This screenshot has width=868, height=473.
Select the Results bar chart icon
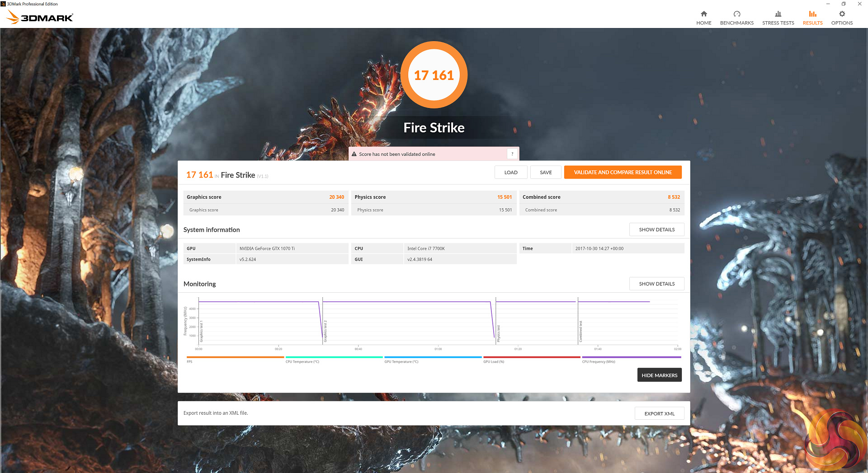(812, 14)
